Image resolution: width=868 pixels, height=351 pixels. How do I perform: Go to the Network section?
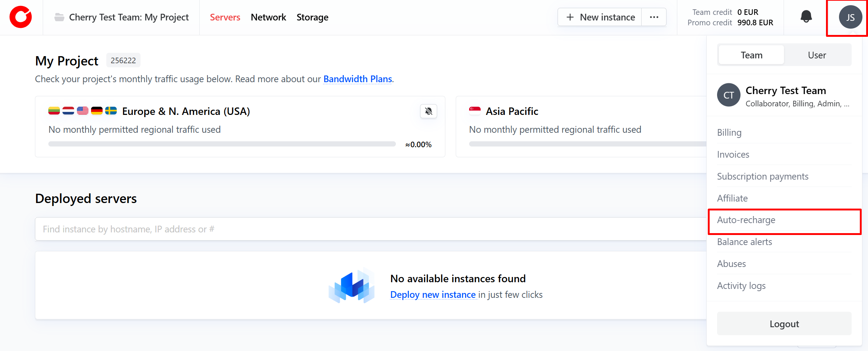pos(268,17)
